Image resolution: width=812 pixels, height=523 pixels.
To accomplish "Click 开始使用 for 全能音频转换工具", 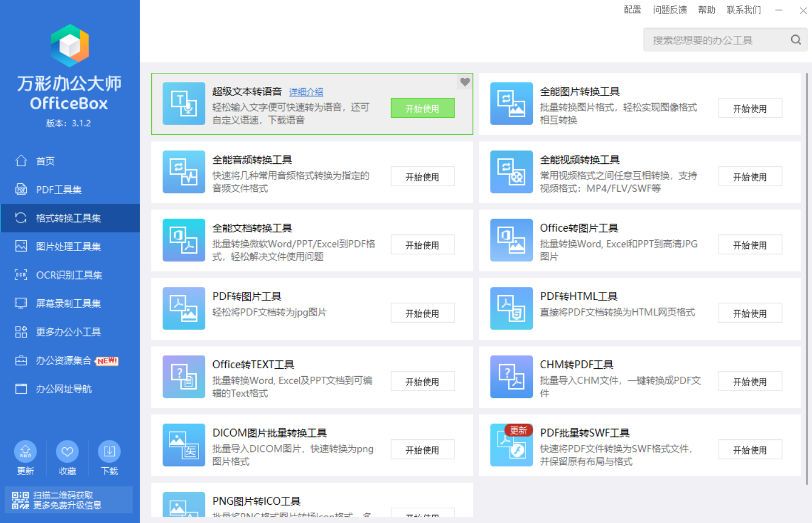I will click(x=422, y=176).
